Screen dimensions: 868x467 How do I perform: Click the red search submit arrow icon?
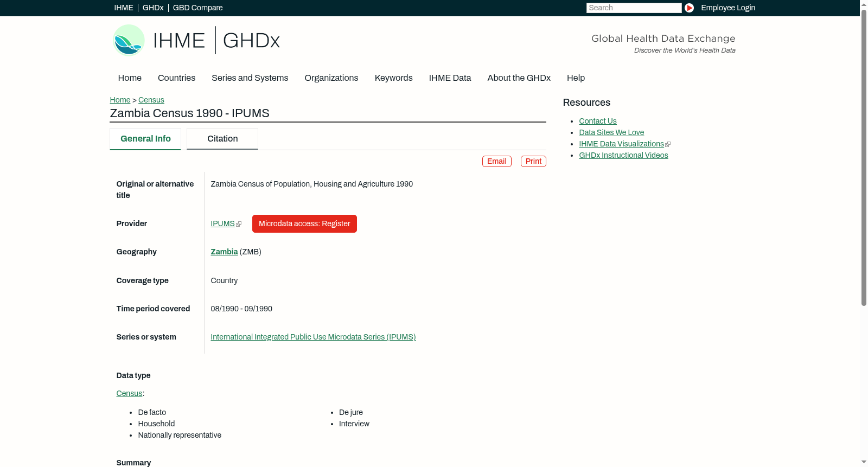point(689,8)
